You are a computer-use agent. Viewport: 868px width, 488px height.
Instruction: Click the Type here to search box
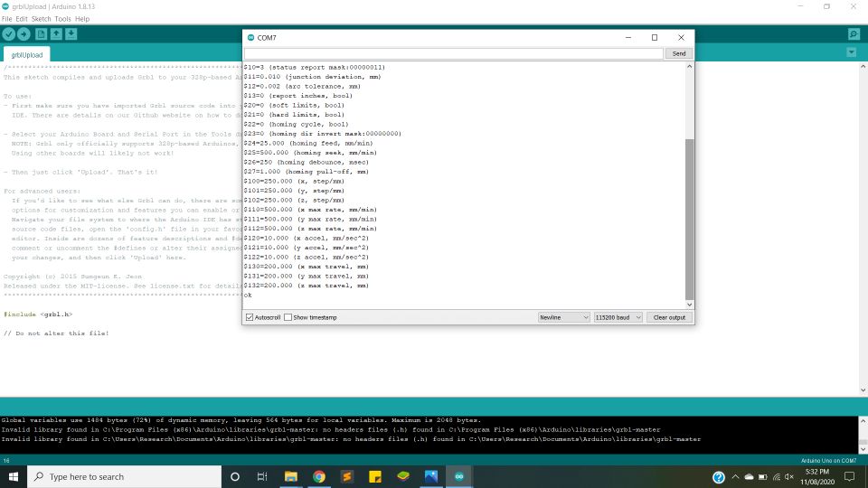pos(125,476)
